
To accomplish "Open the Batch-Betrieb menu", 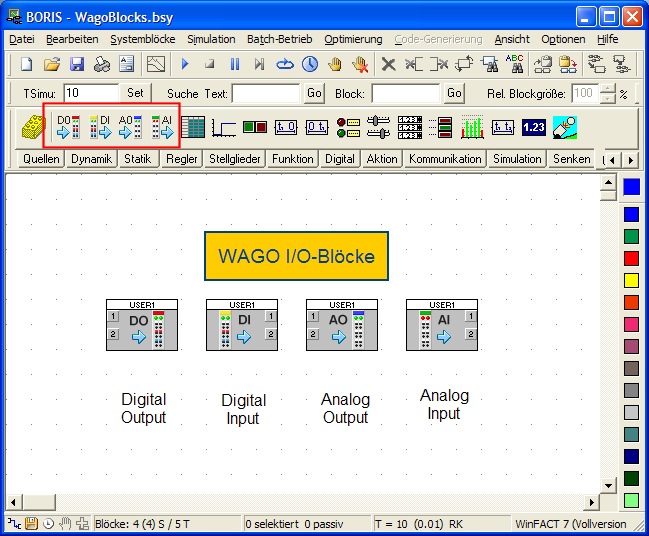I will click(279, 39).
